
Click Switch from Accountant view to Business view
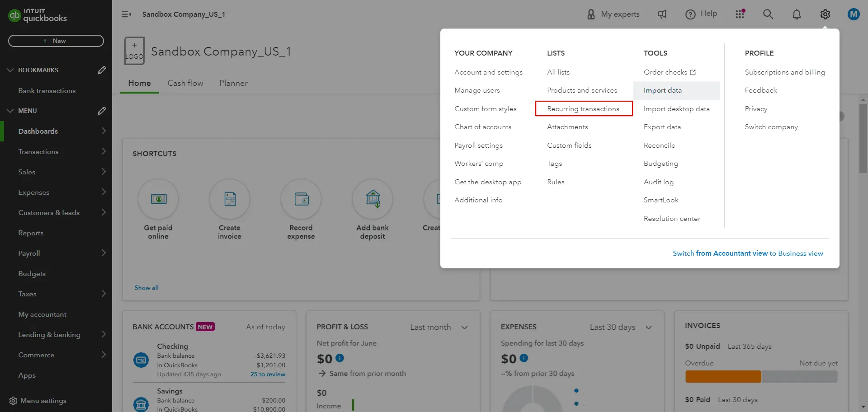tap(748, 253)
